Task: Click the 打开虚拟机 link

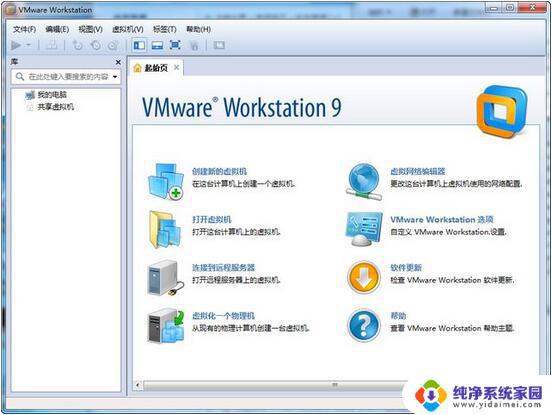Action: (212, 220)
